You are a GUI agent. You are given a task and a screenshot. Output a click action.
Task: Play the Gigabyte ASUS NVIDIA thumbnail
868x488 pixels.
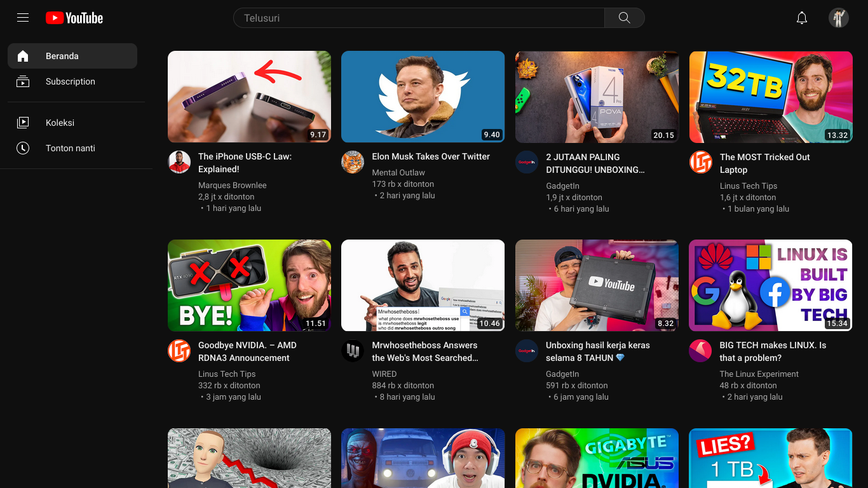tap(597, 458)
